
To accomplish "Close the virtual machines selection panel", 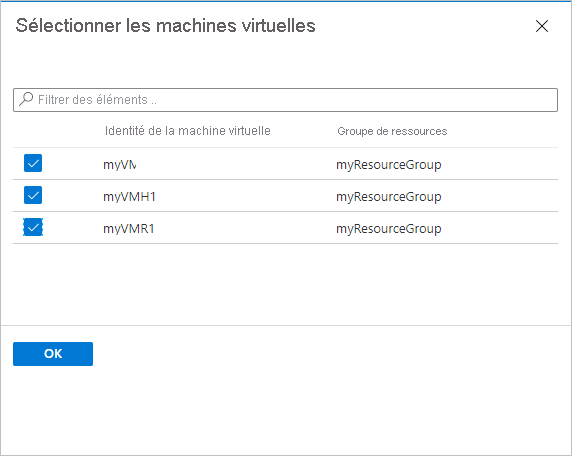I will [542, 26].
